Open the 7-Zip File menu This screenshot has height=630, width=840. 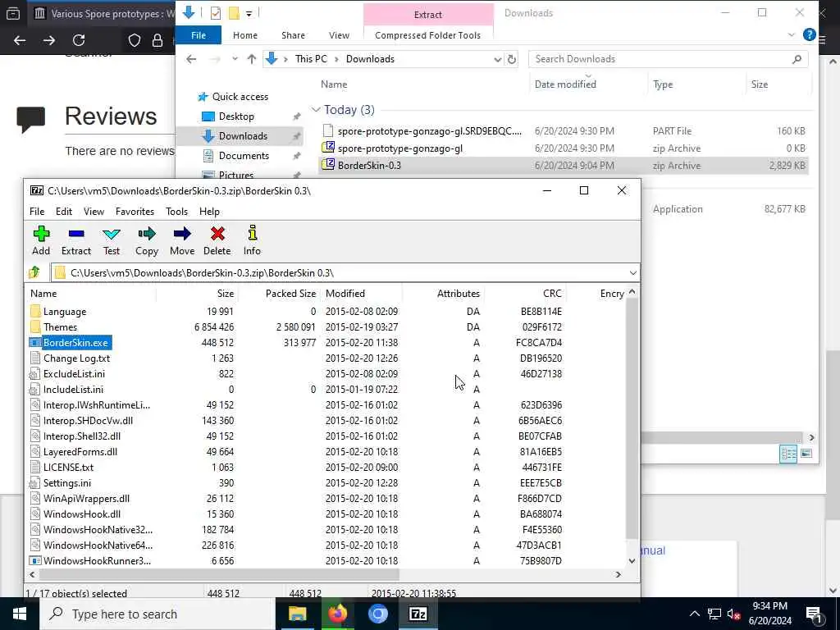coord(37,211)
